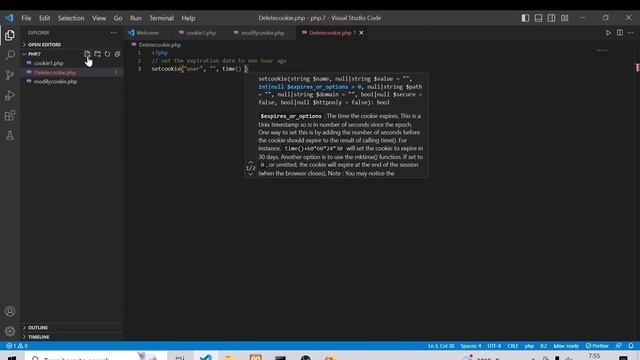The image size is (640, 360).
Task: Refresh the Explorer file tree
Action: click(x=107, y=54)
